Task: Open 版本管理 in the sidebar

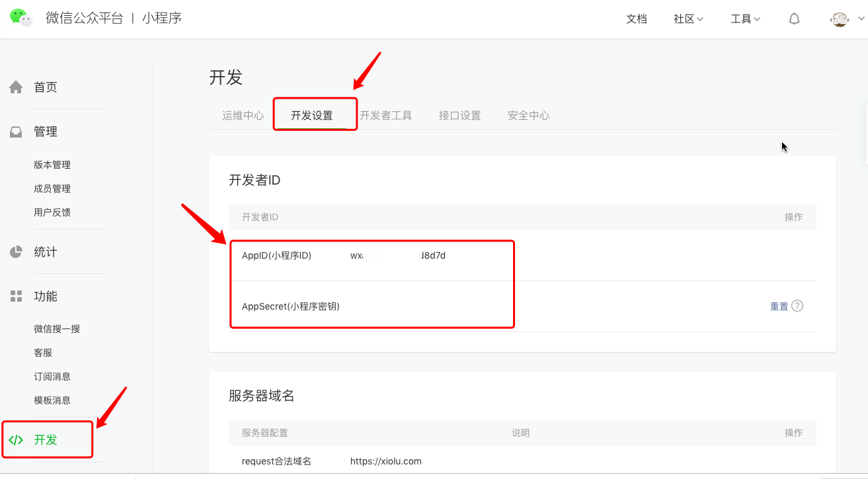Action: (52, 165)
